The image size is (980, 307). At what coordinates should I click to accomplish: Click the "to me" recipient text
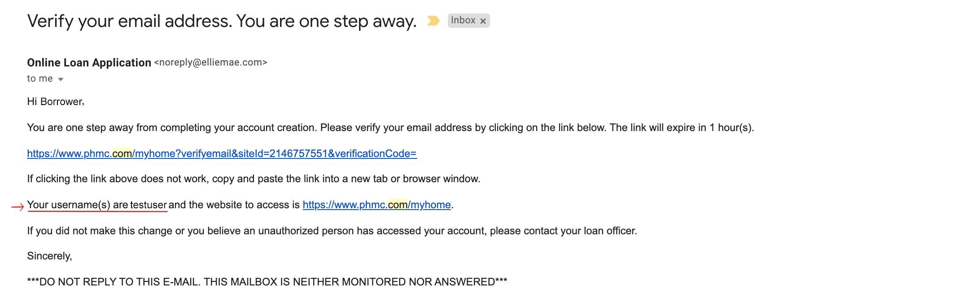click(40, 79)
